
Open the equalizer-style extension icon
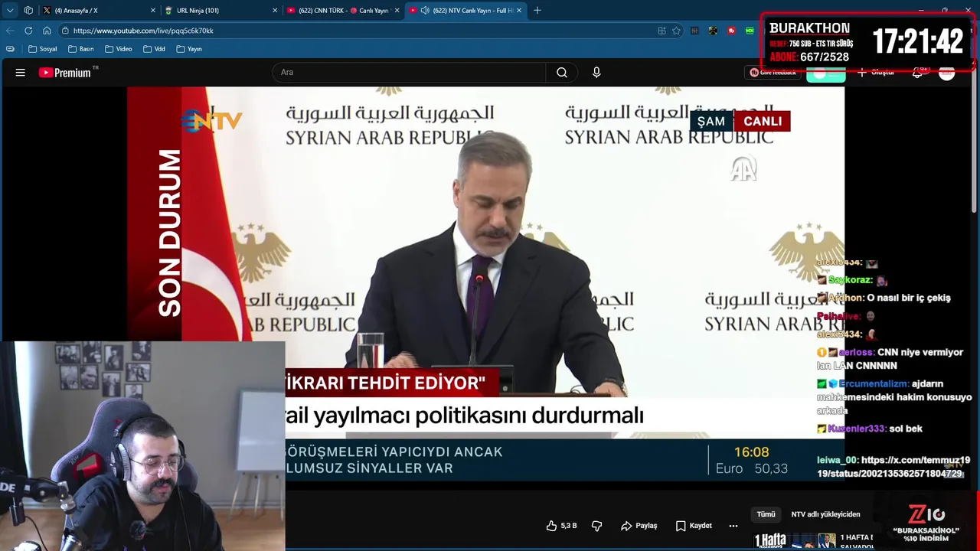[694, 31]
